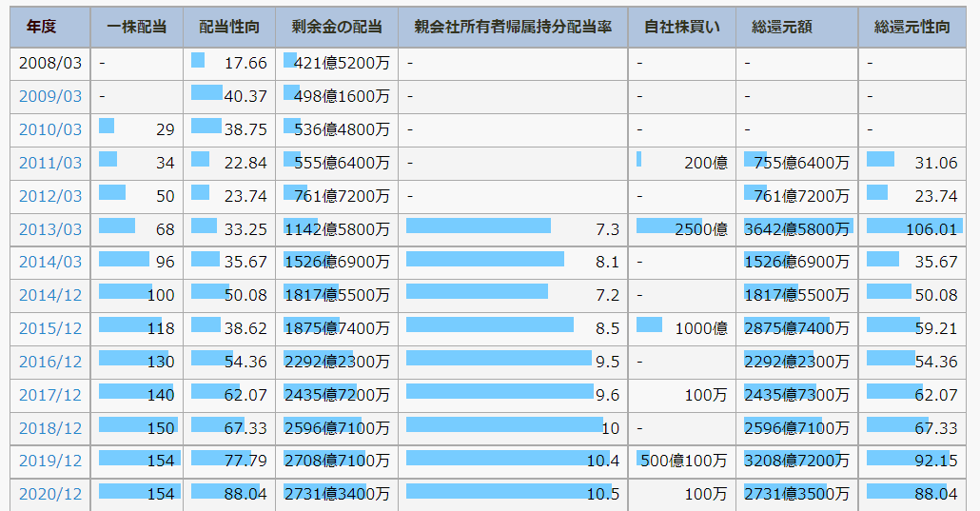This screenshot has width=980, height=511.
Task: Select the 3642億5800万 total return cell
Action: click(797, 229)
